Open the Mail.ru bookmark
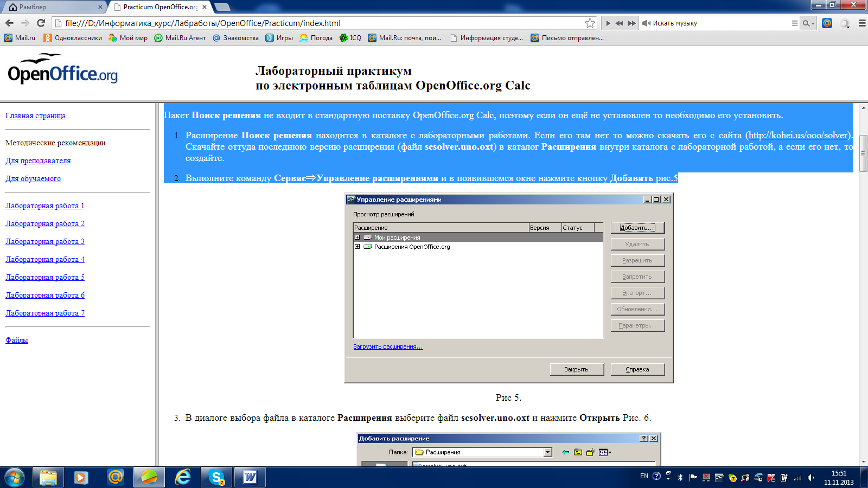Screen dimensions: 868x488 click(20, 38)
